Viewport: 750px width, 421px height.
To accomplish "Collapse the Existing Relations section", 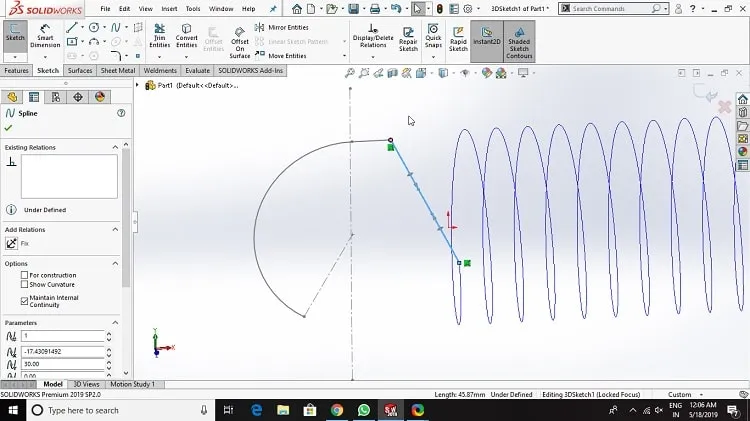I will (x=115, y=147).
